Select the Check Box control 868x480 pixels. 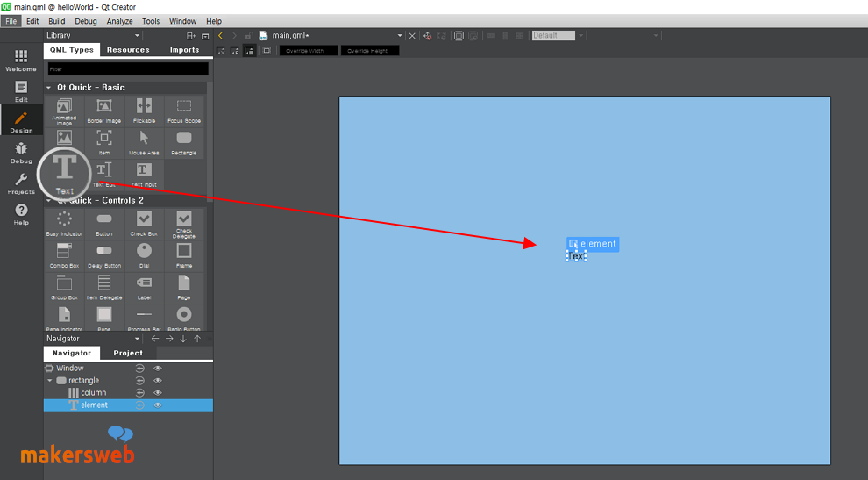[x=144, y=224]
